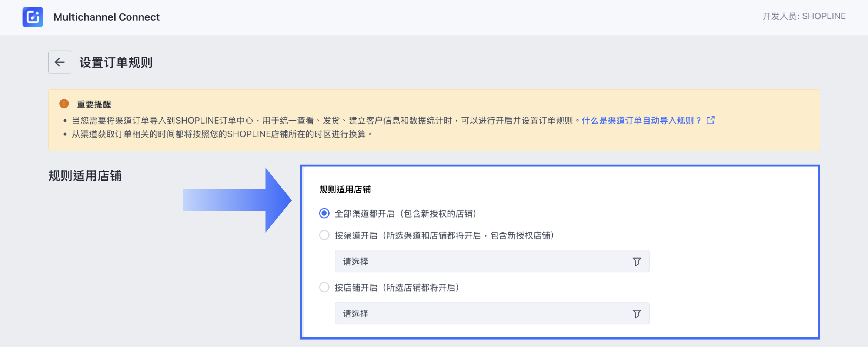The image size is (868, 347).
Task: Select the 按渠道开启 radio button
Action: tap(324, 235)
